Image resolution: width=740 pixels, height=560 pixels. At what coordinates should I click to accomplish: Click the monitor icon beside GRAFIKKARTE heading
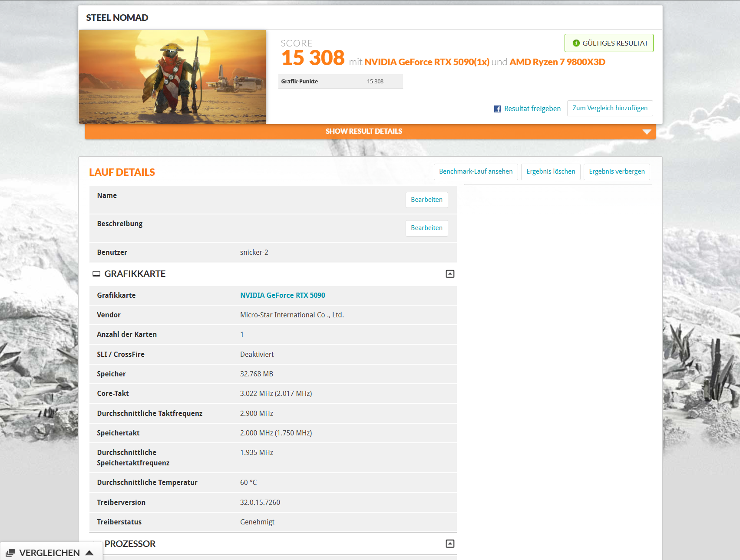point(96,273)
